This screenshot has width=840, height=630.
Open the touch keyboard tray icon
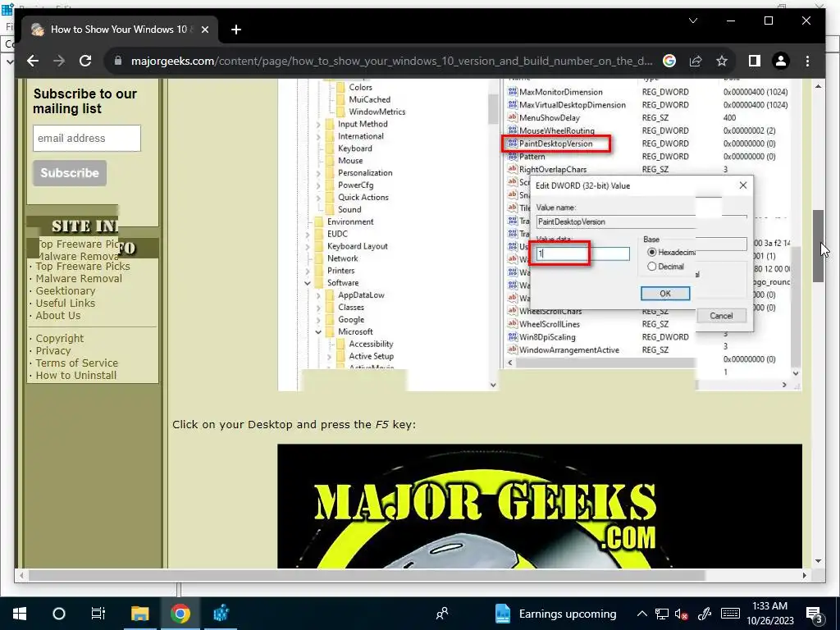[x=730, y=614]
